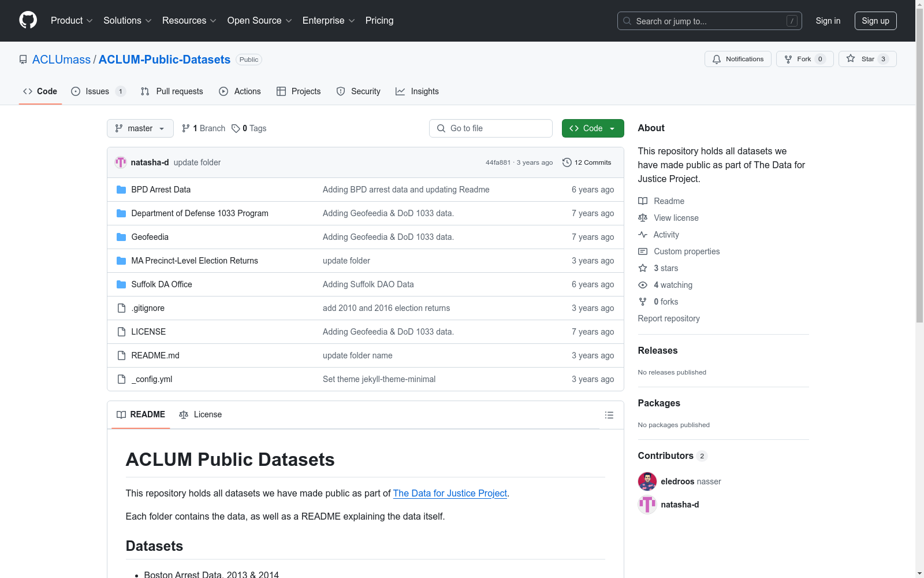924x578 pixels.
Task: Select the README tab in file viewer
Action: (x=141, y=414)
